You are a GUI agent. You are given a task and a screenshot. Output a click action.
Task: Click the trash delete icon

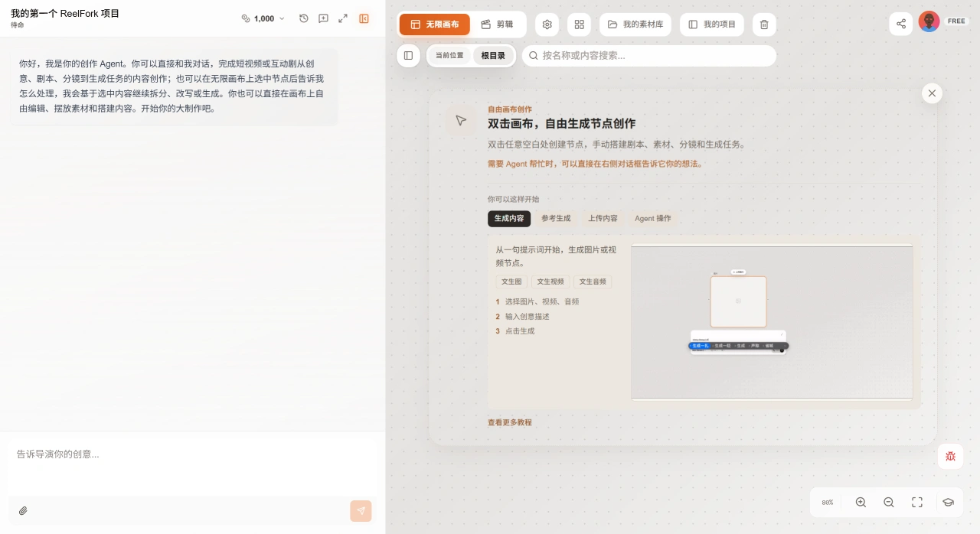[x=764, y=24]
